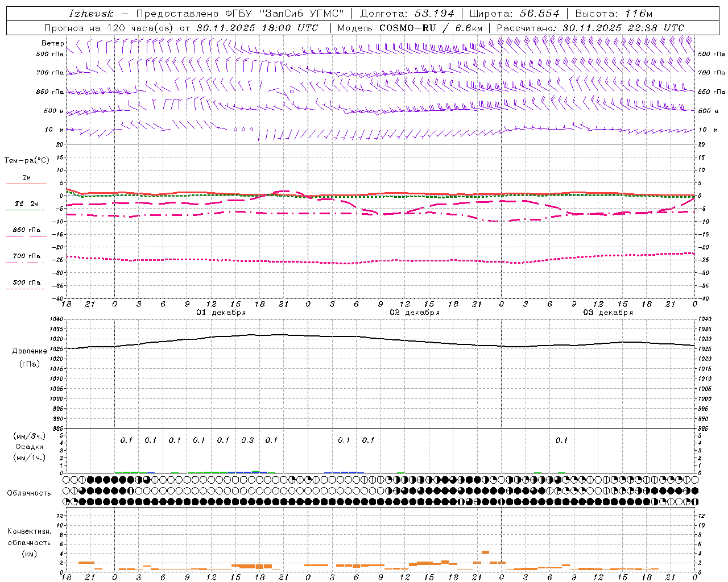Click the Тем-ра(°C) panel label
Image resolution: width=728 pixels, height=582 pixels.
(27, 160)
